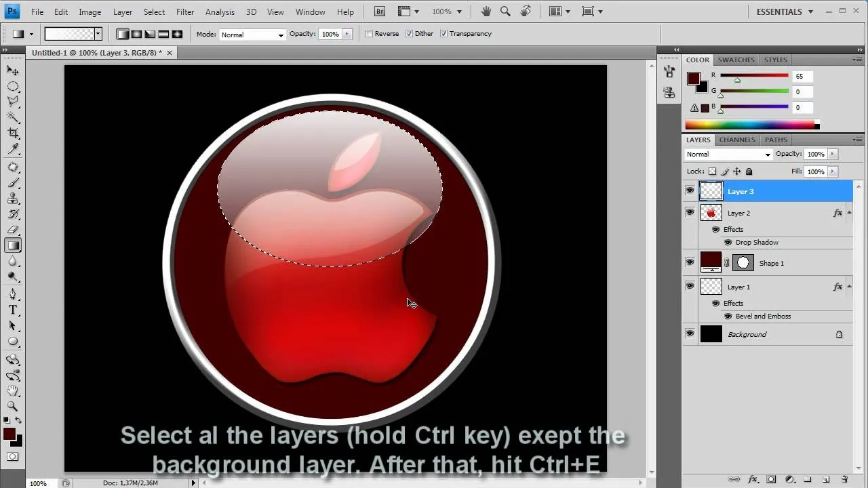Open the layer Opacity slider arrow

click(833, 155)
